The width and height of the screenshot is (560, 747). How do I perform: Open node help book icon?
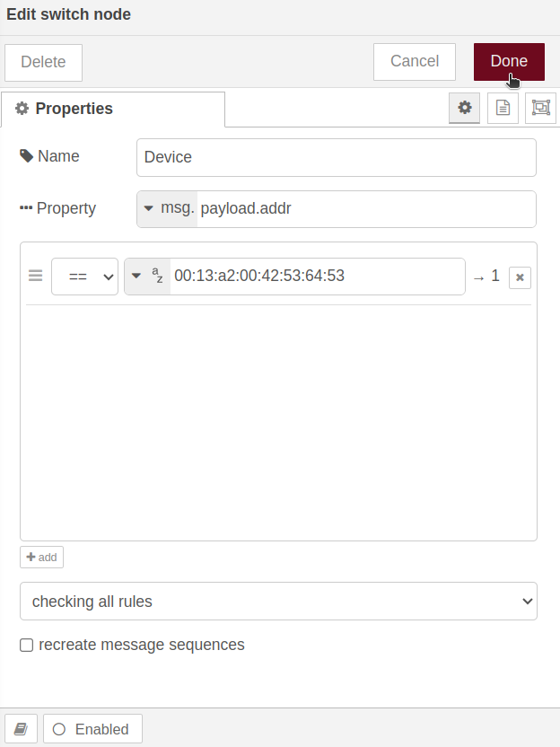21,728
